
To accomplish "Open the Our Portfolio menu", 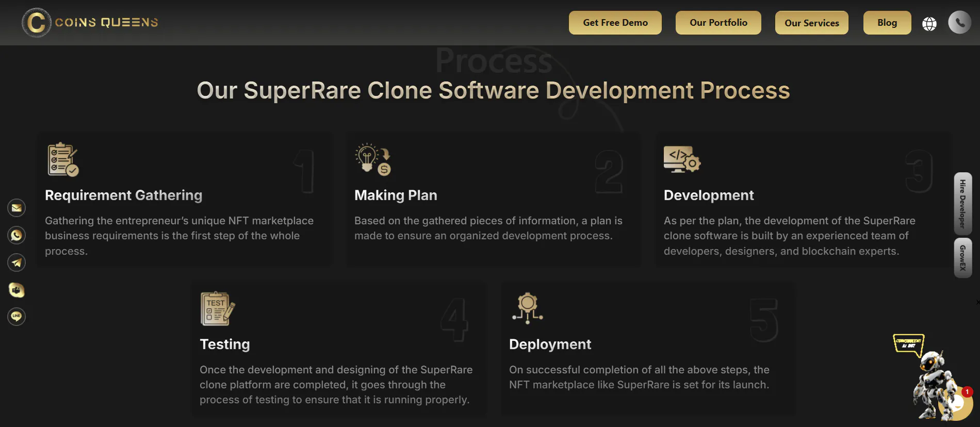I will point(718,23).
